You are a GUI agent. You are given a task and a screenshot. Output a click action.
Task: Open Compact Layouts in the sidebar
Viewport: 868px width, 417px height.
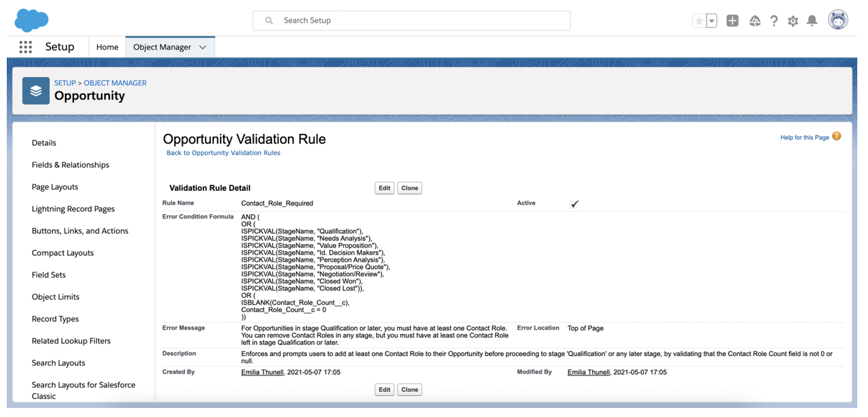(x=63, y=253)
